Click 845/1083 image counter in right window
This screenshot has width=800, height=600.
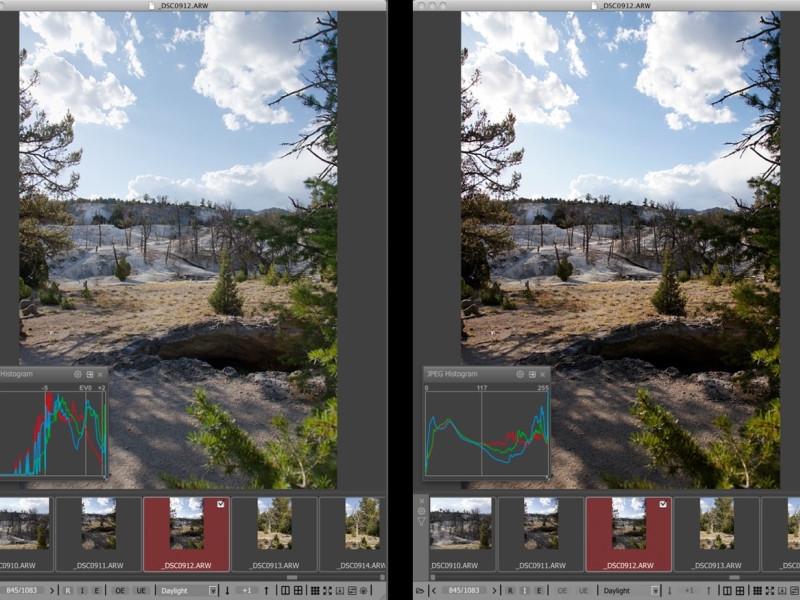point(464,590)
